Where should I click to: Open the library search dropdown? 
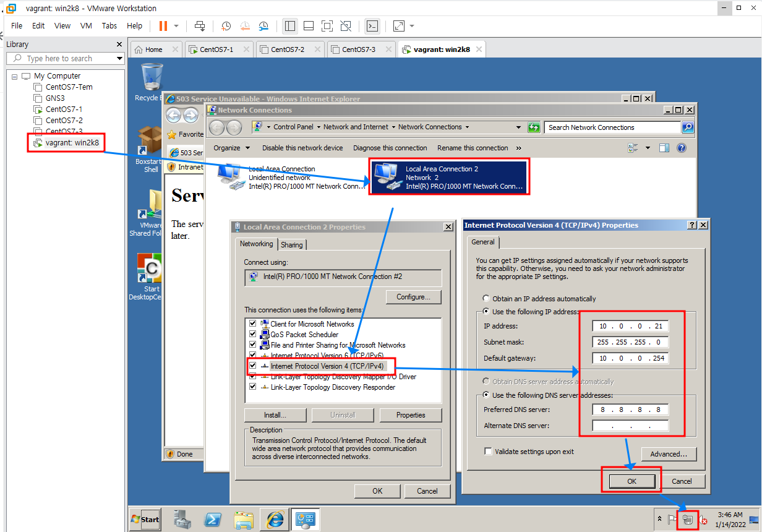pos(119,58)
